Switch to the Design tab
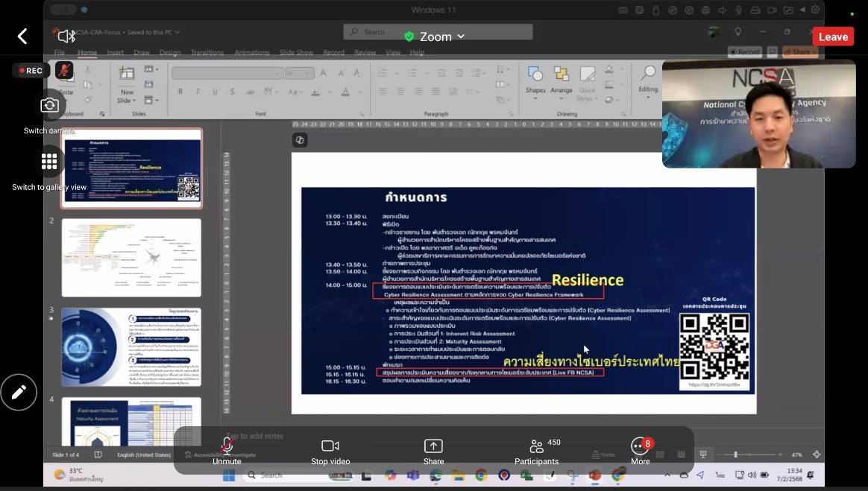 pos(170,53)
